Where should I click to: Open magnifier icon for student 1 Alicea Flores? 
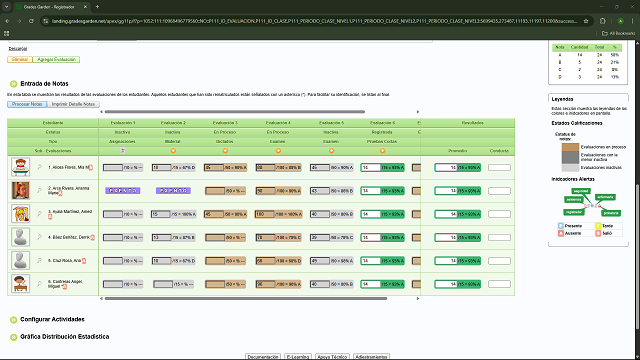[x=40, y=167]
